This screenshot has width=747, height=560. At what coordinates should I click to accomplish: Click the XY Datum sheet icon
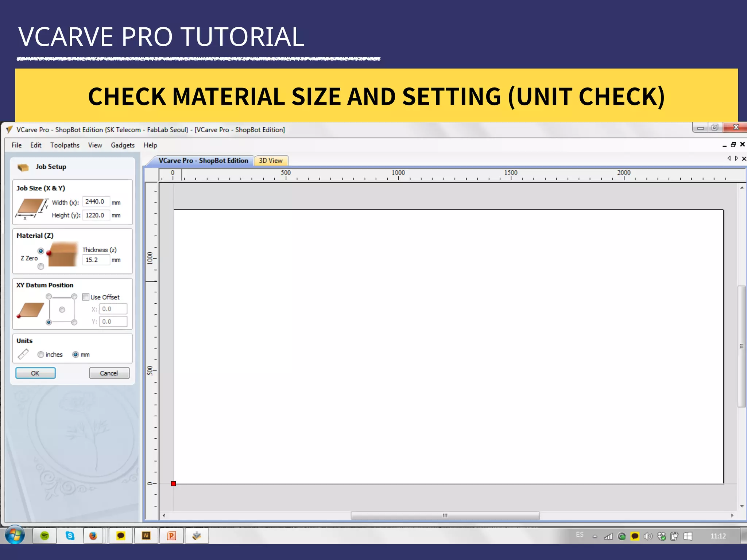(x=30, y=310)
